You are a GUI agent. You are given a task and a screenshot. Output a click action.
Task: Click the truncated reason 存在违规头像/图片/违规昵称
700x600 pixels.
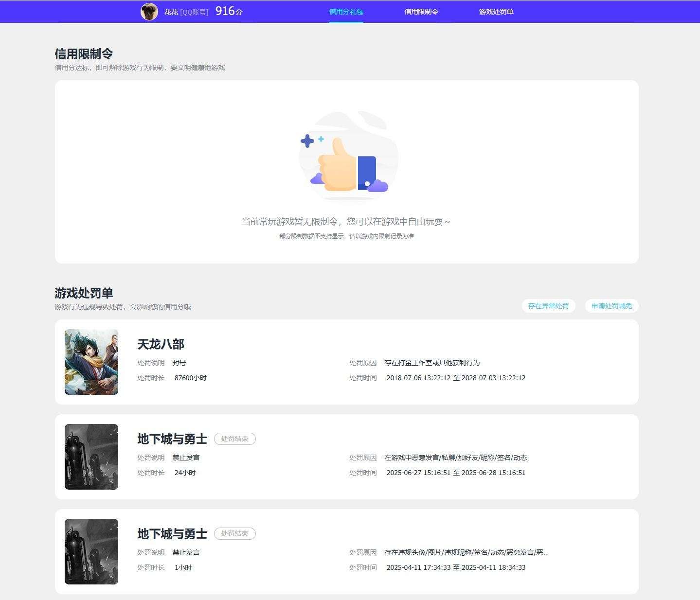[467, 552]
